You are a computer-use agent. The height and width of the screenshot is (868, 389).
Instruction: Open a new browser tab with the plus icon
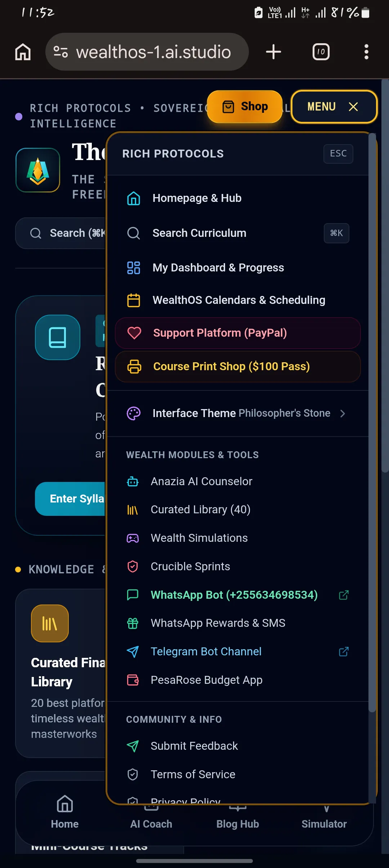(x=273, y=52)
